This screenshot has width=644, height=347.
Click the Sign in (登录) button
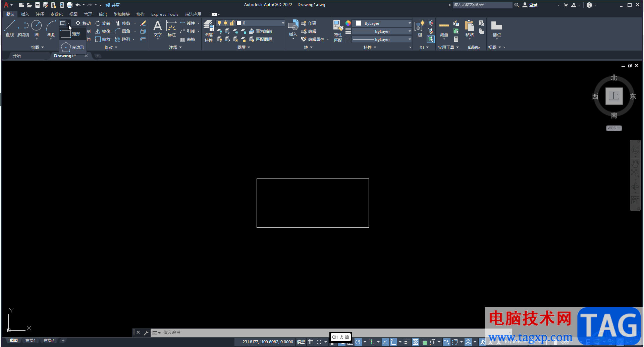[530, 5]
